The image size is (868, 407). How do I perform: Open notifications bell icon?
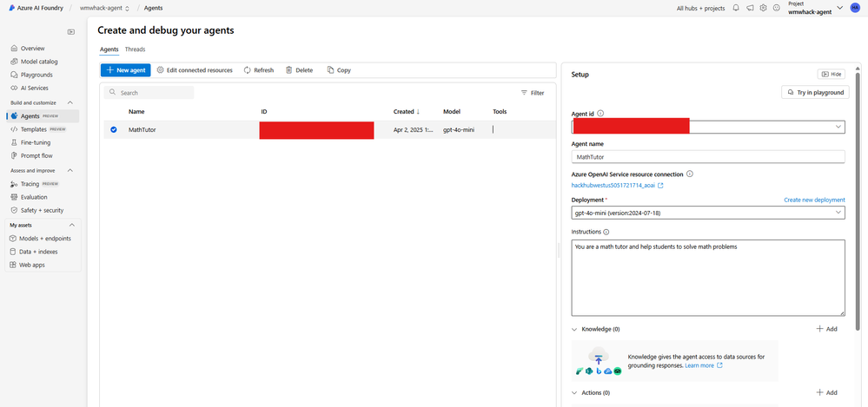click(736, 9)
